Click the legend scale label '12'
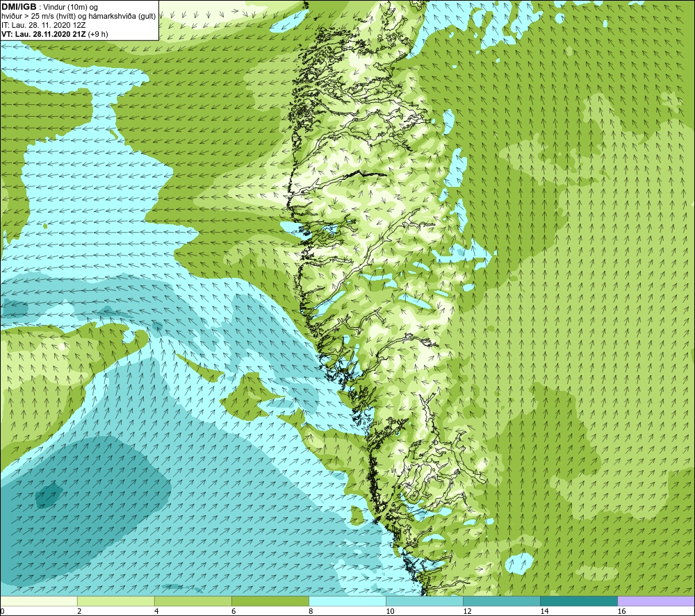This screenshot has height=616, width=695. [467, 612]
